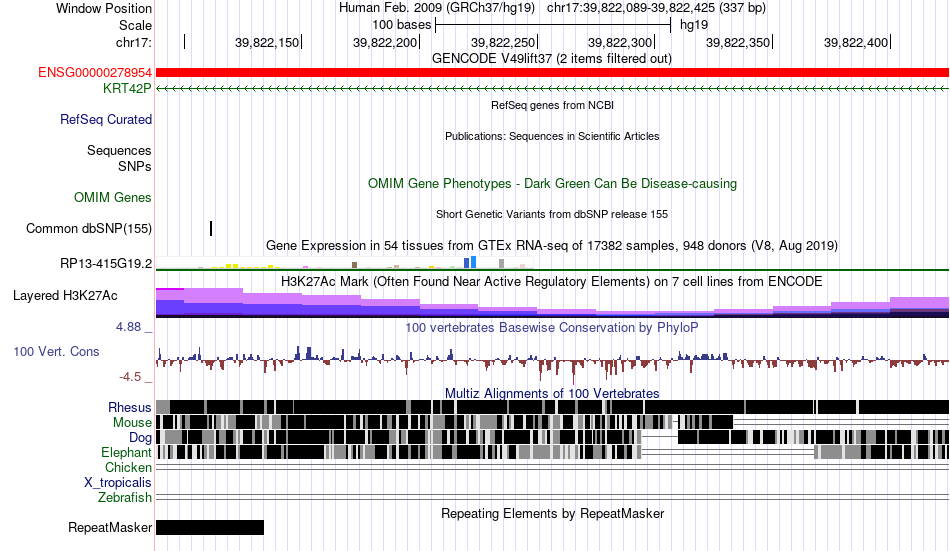Screen dimensions: 950x551
Task: Click the 39,822,250 ruler position
Action: pos(503,42)
